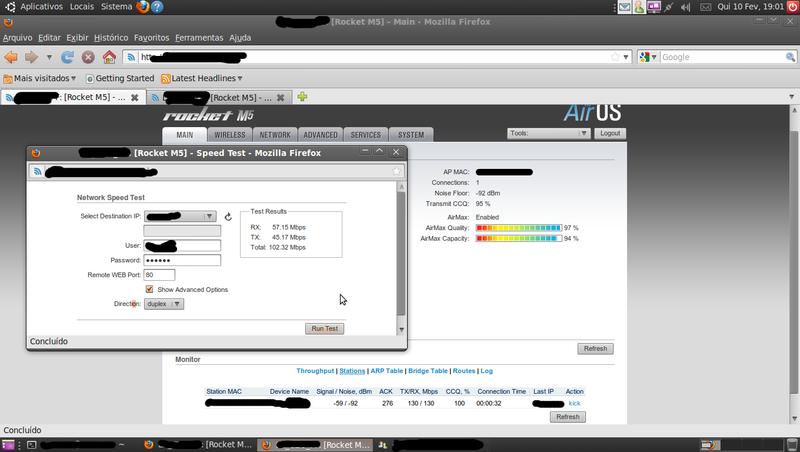Click the AirMax Quality bar
This screenshot has width=800, height=452.
pos(518,228)
